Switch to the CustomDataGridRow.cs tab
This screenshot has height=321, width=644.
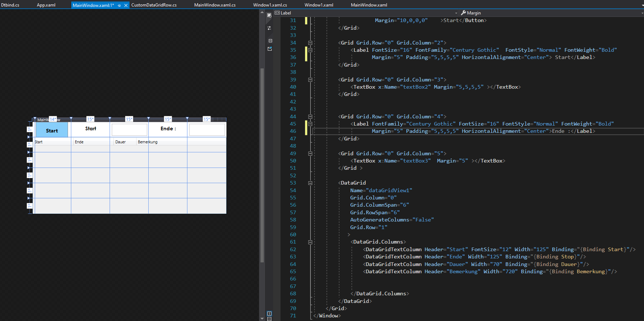154,5
